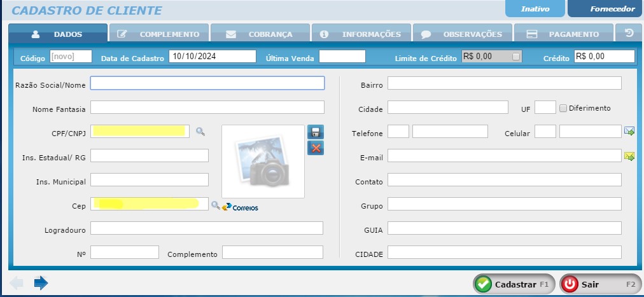This screenshot has height=297, width=644.
Task: Save the client photo with disk icon
Action: [316, 132]
